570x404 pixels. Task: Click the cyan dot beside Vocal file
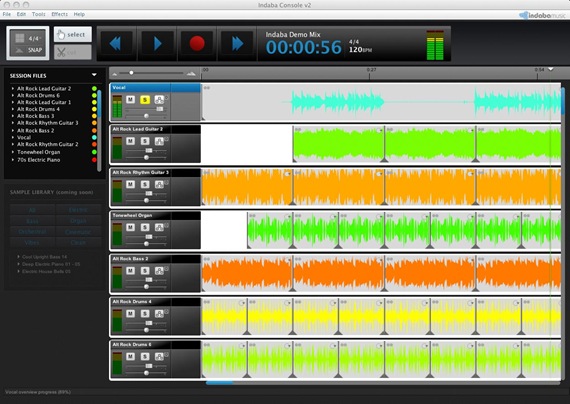click(94, 137)
